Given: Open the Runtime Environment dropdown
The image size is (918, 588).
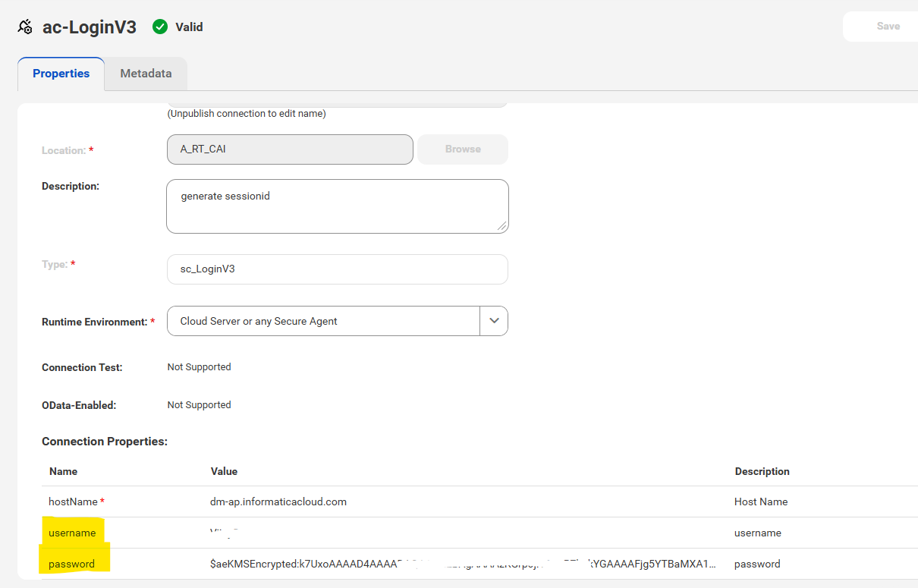Looking at the screenshot, I should click(x=338, y=321).
